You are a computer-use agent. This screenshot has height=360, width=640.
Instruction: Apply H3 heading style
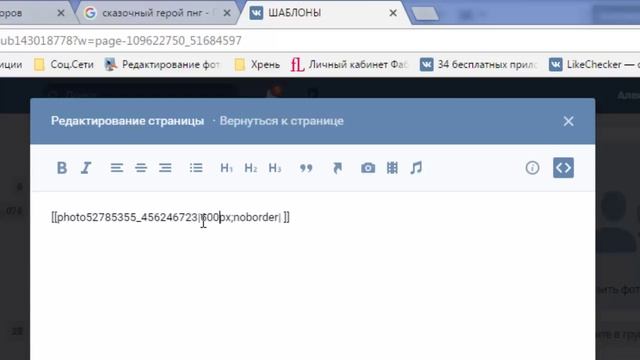click(275, 168)
